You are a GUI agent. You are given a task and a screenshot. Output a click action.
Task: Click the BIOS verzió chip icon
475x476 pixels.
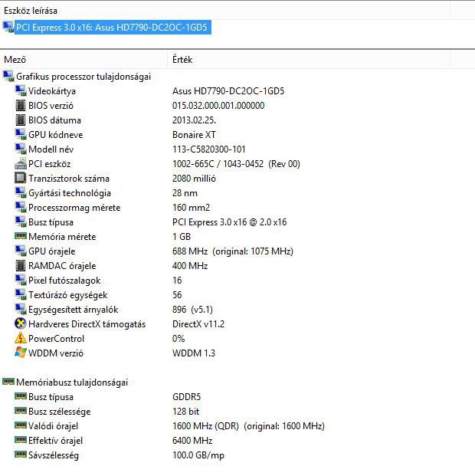pyautogui.click(x=21, y=105)
